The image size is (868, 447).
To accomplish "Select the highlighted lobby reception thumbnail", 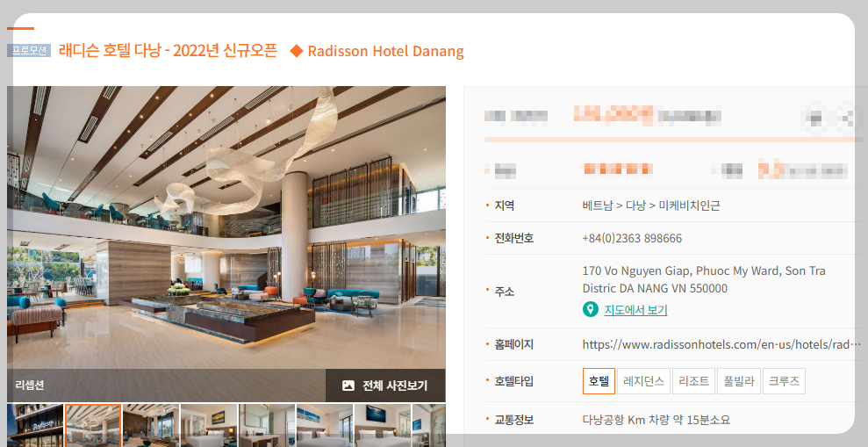I will click(93, 425).
